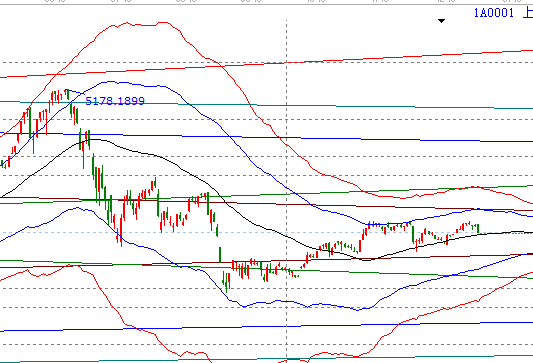The image size is (533, 363).
Task: Click the candle at the 5178.1899 high
Action: tap(67, 94)
